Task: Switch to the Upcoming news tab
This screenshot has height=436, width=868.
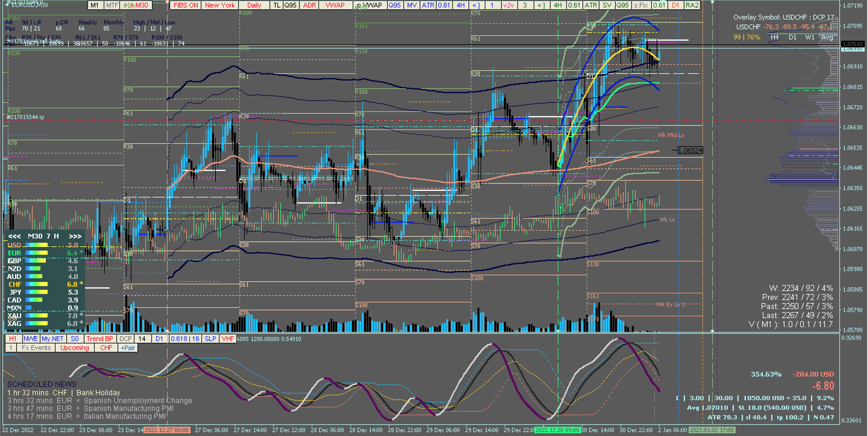Action: pyautogui.click(x=74, y=348)
